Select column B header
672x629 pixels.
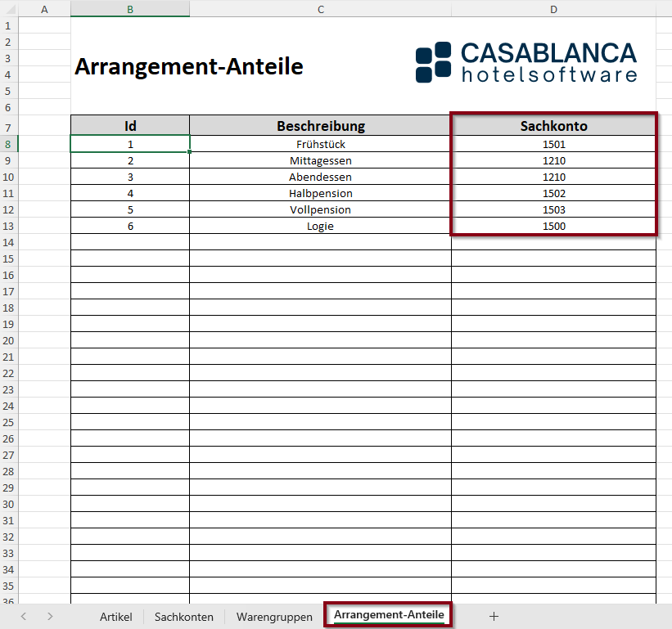130,10
